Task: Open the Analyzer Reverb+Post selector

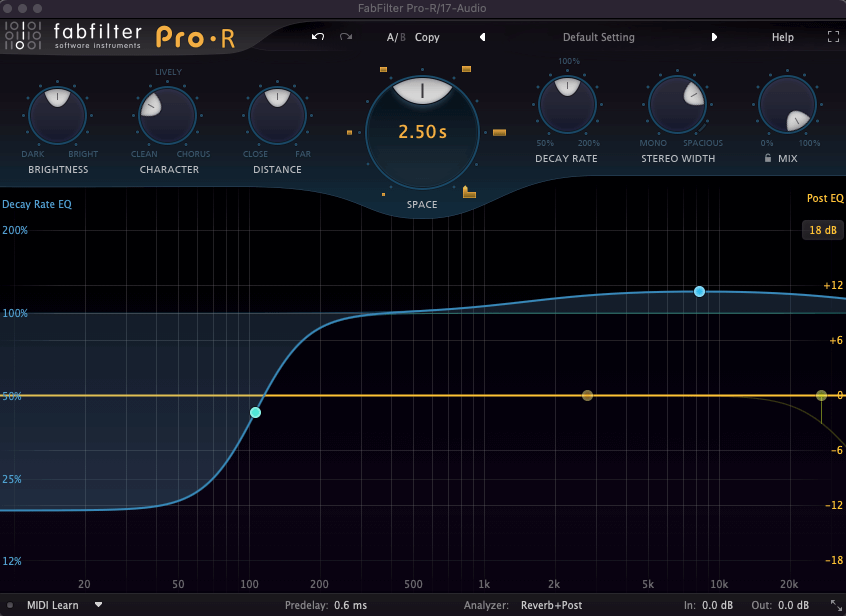Action: (551, 605)
